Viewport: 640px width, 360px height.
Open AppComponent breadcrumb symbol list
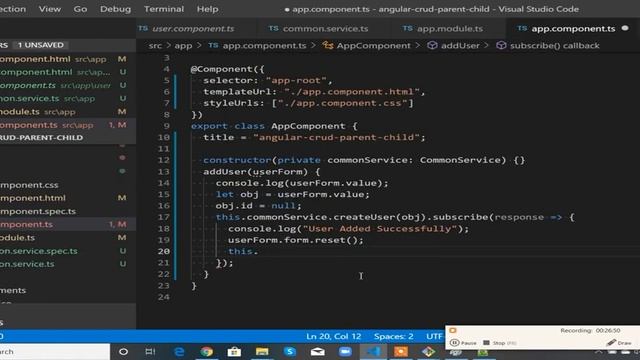(373, 45)
